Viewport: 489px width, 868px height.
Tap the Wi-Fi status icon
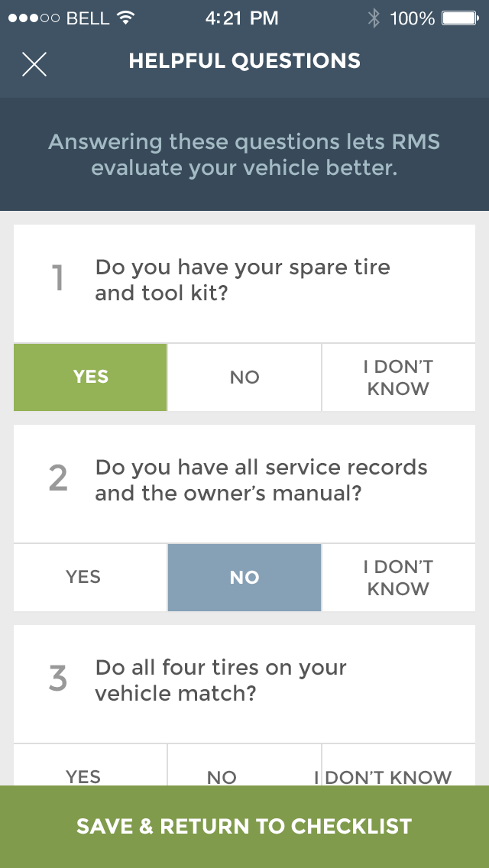click(127, 18)
